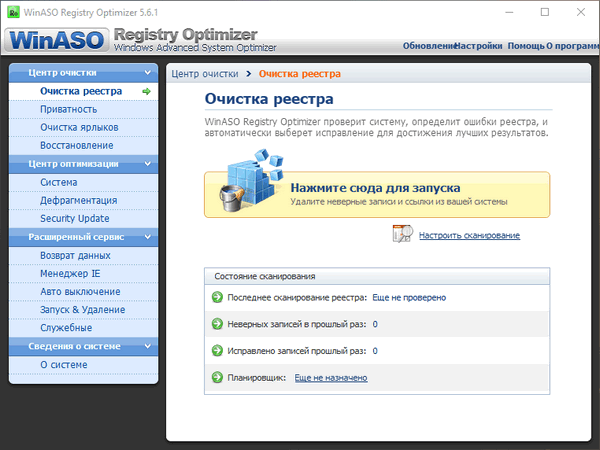
Task: Click the registry cubes cleaning icon
Action: pos(252,180)
